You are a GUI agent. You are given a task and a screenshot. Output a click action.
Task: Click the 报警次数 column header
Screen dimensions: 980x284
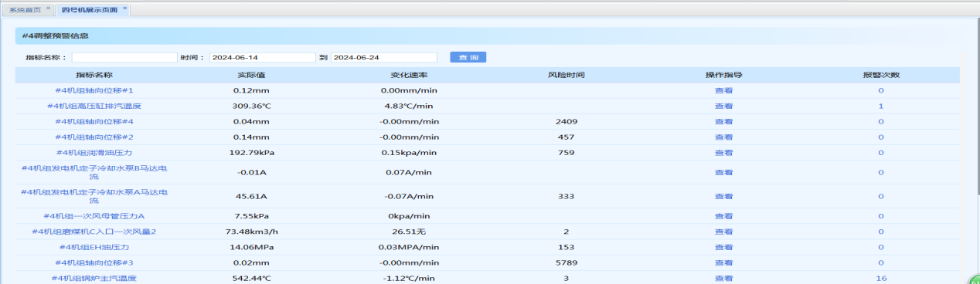pyautogui.click(x=881, y=75)
